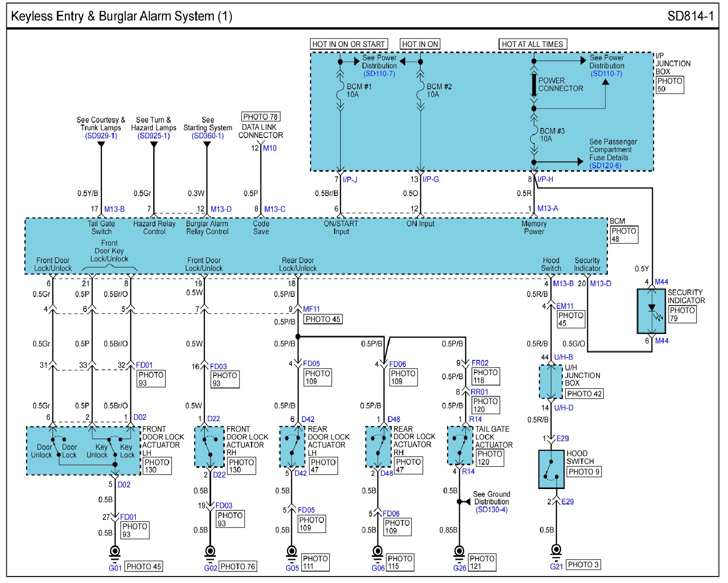Screen dimensions: 728x583
Task: Click the tail gate lock actuator symbol
Action: 459,445
